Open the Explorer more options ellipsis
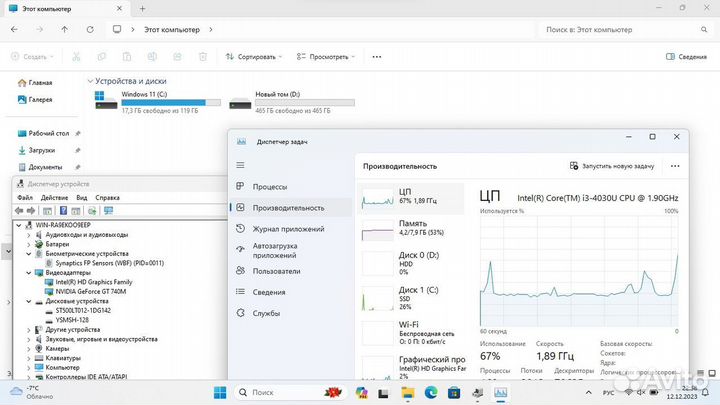This screenshot has width=720, height=405. coord(377,56)
